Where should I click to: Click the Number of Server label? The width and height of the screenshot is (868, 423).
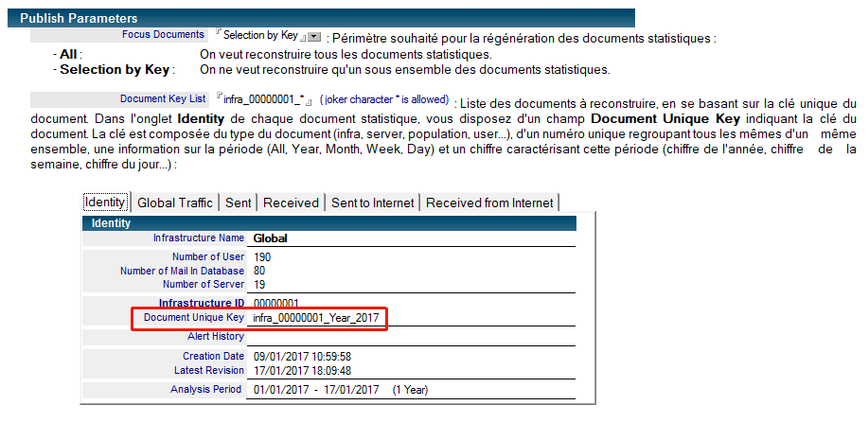point(204,284)
